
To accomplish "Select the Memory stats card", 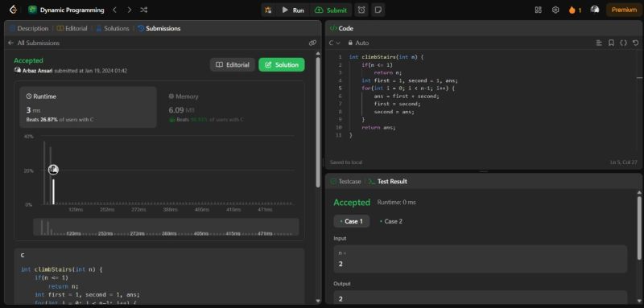I will (230, 107).
